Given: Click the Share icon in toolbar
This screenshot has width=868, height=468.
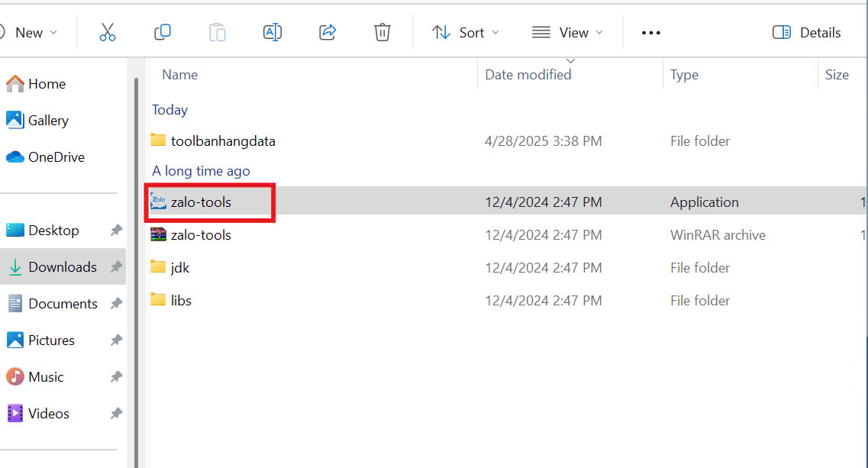Looking at the screenshot, I should 328,33.
